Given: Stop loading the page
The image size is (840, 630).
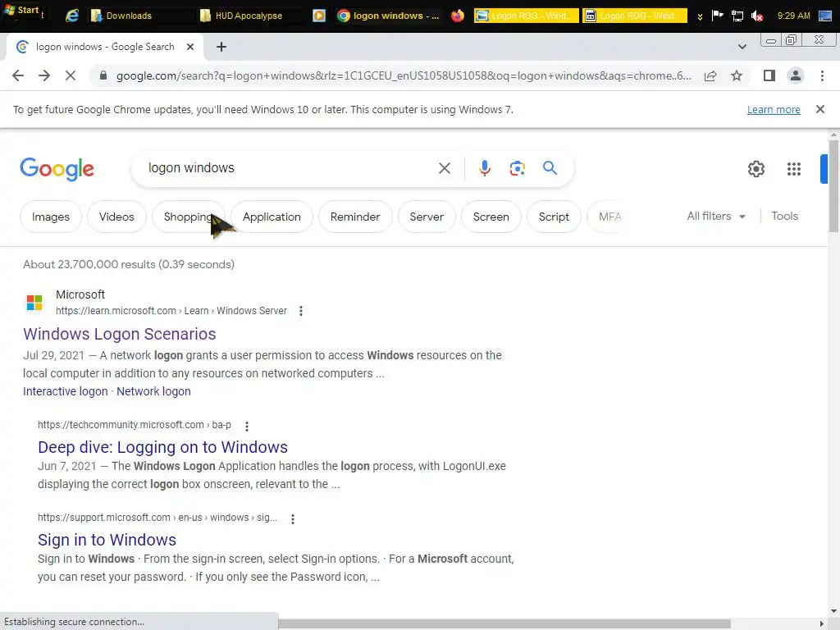Looking at the screenshot, I should pos(71,75).
